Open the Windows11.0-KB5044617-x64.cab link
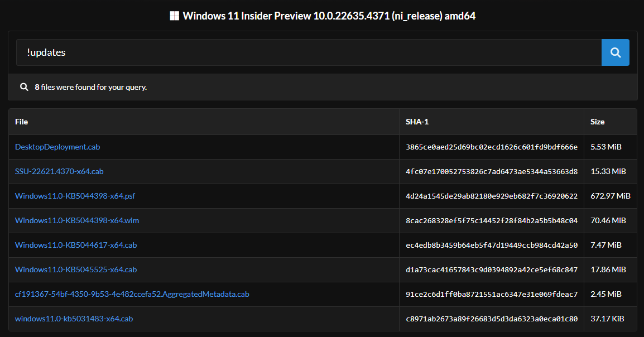The width and height of the screenshot is (644, 337). click(x=76, y=245)
